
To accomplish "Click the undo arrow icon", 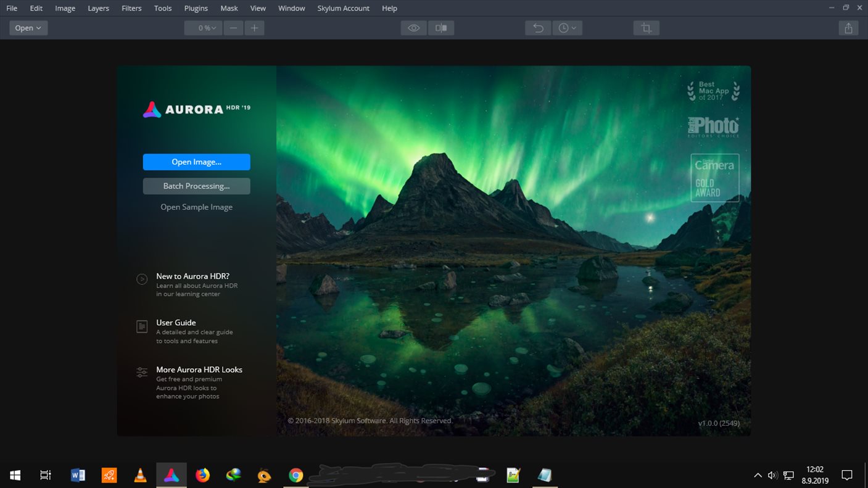I will click(x=538, y=28).
